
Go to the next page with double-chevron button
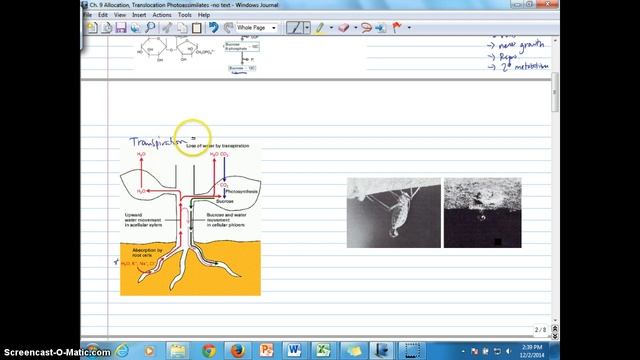point(555,336)
